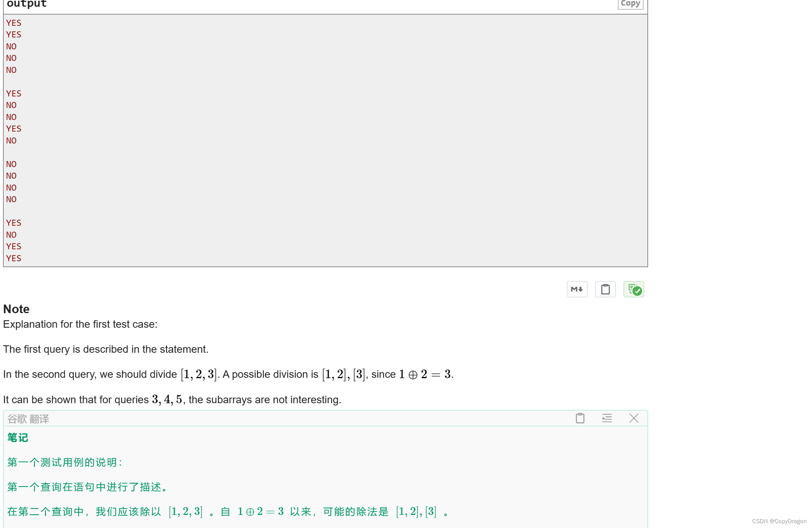Click clipboard icon beside the Markdown button
Screen dimensions: 812x528
point(605,289)
